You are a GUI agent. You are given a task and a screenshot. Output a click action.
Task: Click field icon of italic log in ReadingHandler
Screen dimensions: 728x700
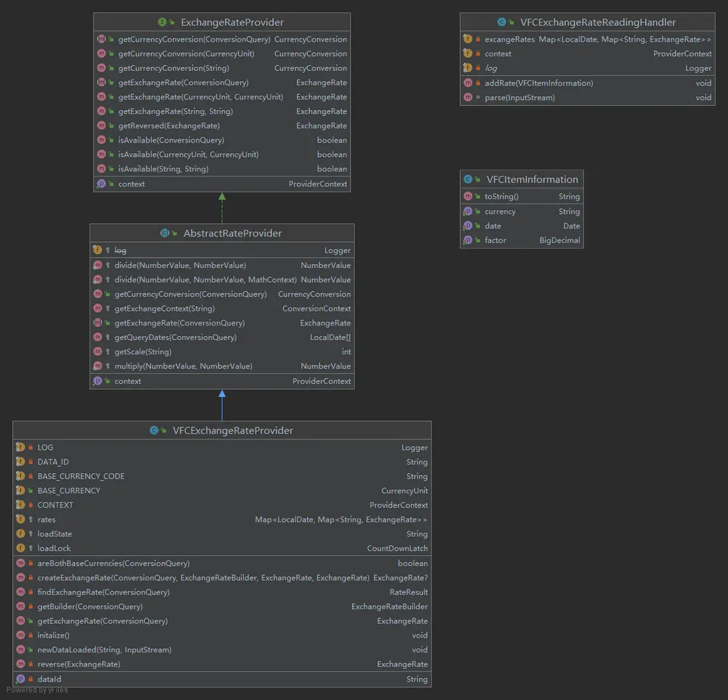tap(468, 68)
